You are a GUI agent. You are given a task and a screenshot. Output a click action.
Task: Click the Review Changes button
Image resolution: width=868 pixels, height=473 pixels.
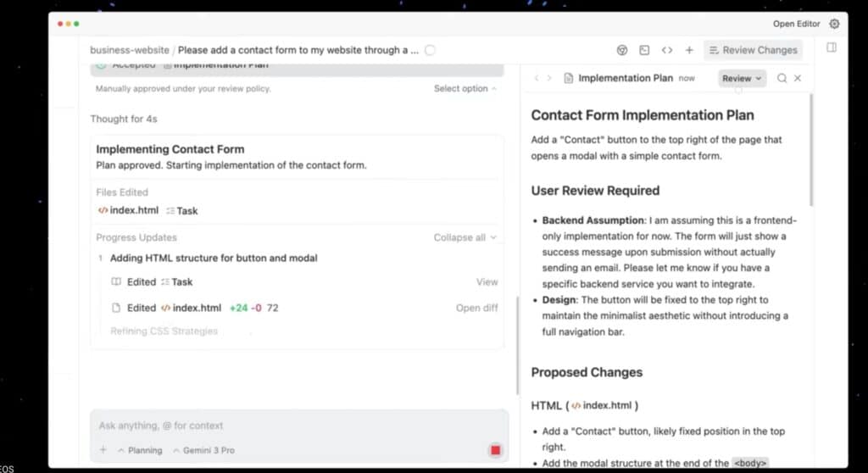click(x=753, y=50)
